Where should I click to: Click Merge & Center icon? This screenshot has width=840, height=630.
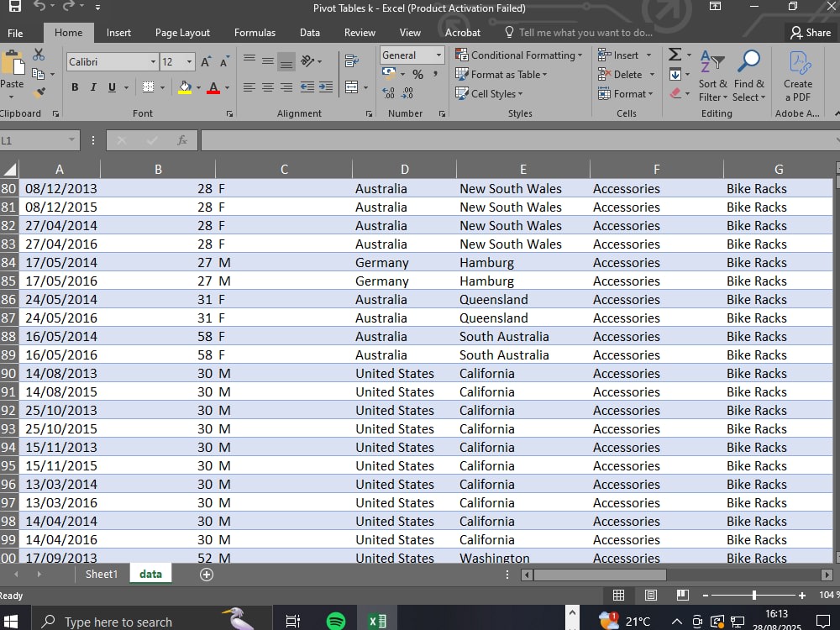(352, 87)
